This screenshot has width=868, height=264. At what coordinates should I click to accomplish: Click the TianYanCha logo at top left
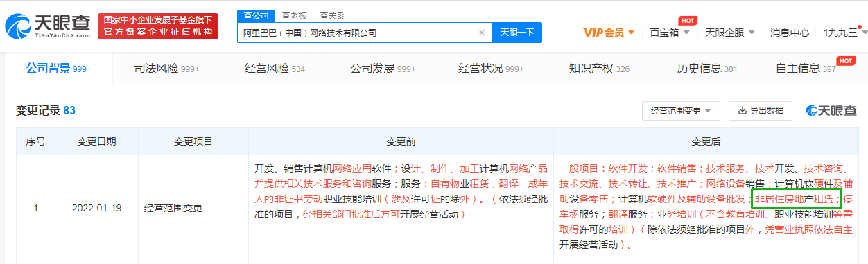47,26
